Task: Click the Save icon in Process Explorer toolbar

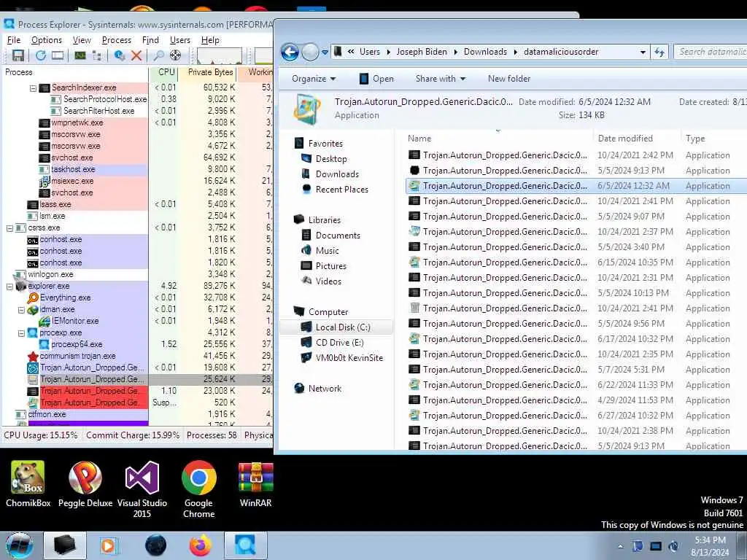Action: pyautogui.click(x=18, y=55)
